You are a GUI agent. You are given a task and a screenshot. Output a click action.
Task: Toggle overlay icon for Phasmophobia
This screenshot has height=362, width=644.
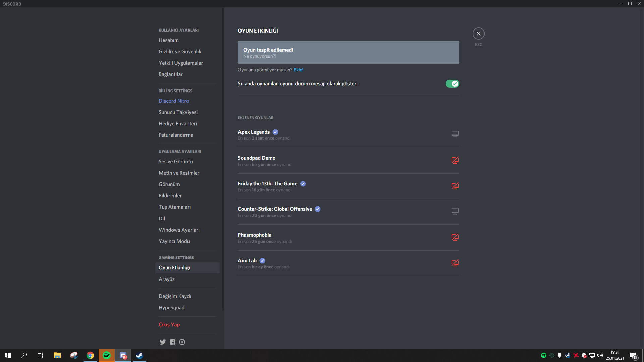(x=455, y=237)
